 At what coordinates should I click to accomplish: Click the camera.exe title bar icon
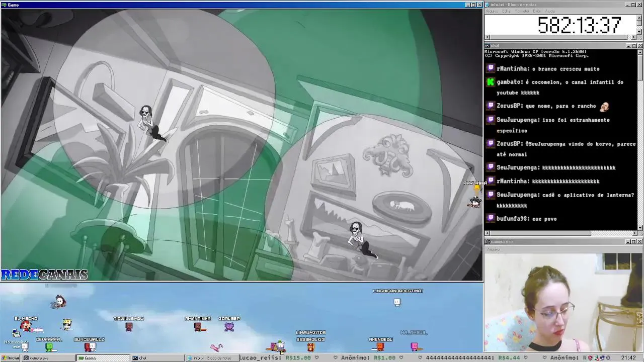point(487,242)
